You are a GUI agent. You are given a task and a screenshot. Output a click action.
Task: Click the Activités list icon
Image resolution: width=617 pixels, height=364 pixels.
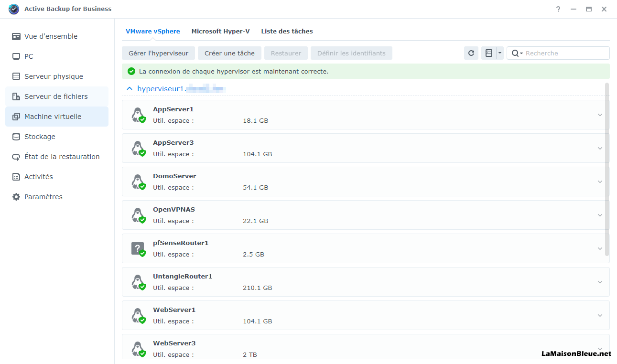point(16,177)
